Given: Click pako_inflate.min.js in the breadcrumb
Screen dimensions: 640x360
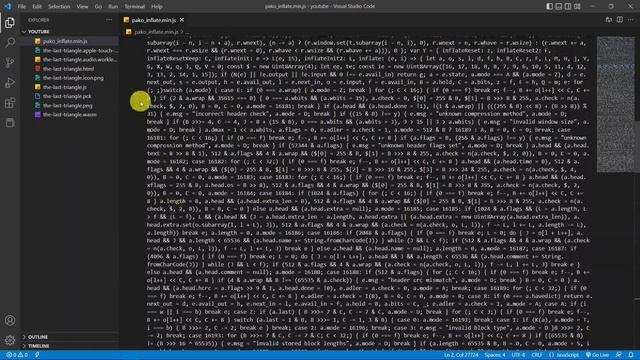Looking at the screenshot, I should [x=156, y=31].
